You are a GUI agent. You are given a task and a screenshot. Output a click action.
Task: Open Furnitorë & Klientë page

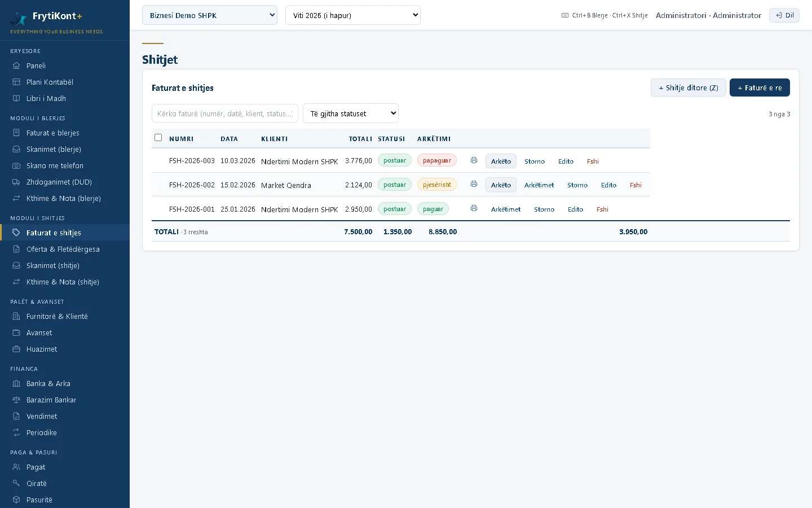(65, 316)
